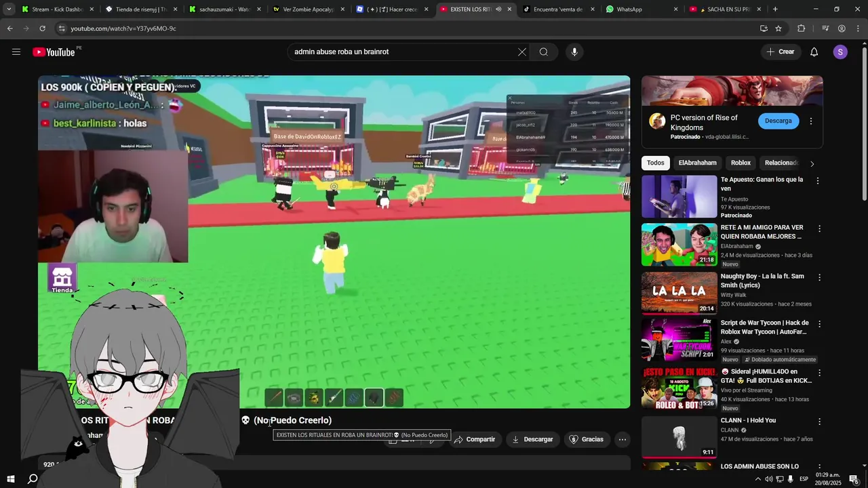This screenshot has height=488, width=868.
Task: Select the 'ElAbraham' filter chip
Action: [697, 163]
